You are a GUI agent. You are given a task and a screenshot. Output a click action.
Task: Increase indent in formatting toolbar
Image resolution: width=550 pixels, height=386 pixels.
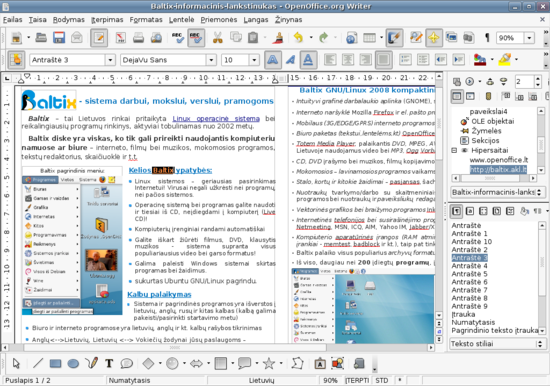coord(459,60)
